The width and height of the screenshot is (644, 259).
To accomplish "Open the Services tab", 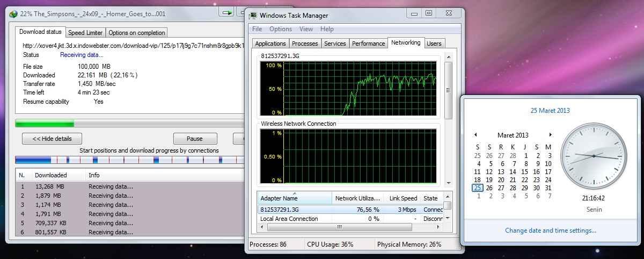I will tap(335, 44).
